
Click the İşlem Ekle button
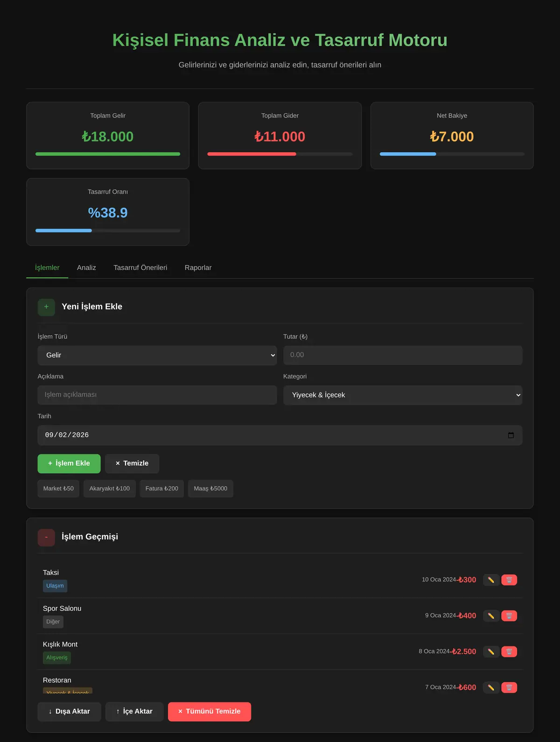(x=69, y=463)
